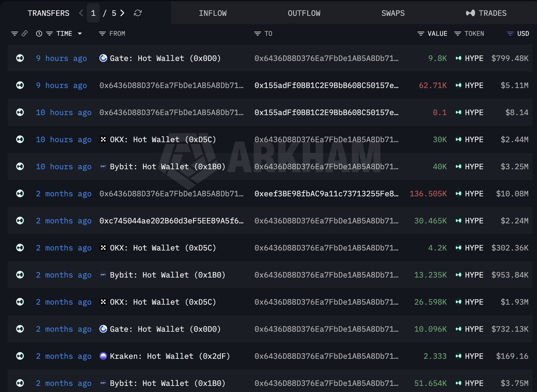This screenshot has height=392, width=537.
Task: Click the 51.654K value cell
Action: [431, 383]
